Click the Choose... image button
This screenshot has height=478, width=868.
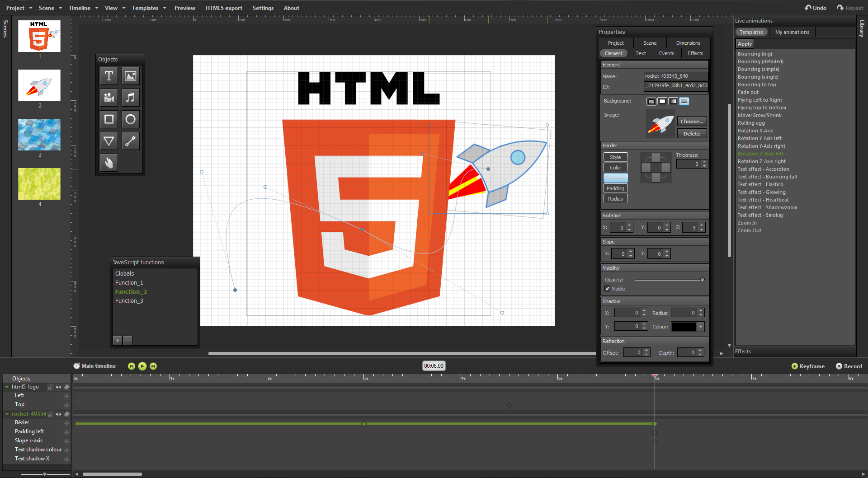coord(692,122)
